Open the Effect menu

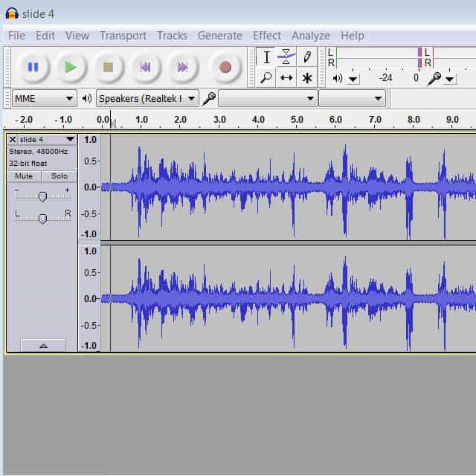pos(267,36)
